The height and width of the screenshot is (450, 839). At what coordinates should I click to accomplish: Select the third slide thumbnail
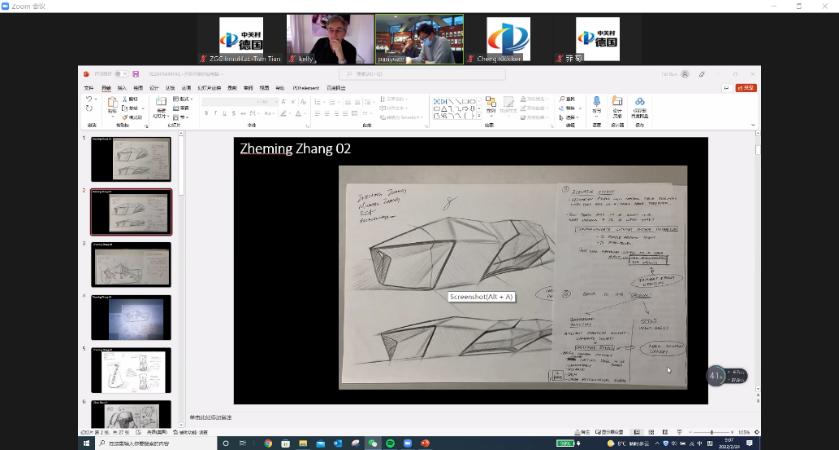pos(131,264)
